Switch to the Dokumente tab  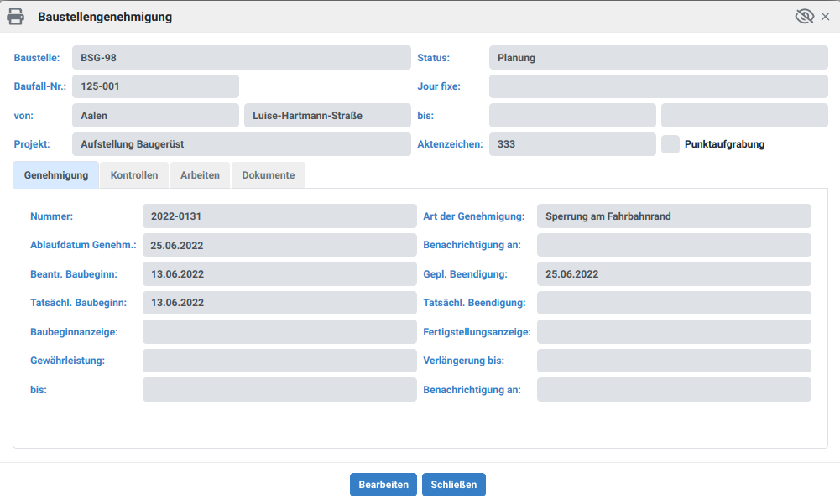pyautogui.click(x=269, y=174)
